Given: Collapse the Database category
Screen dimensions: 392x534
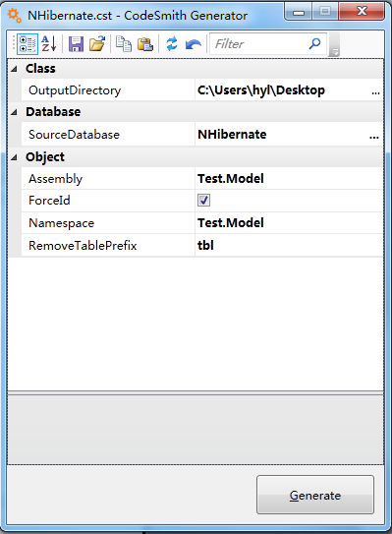Looking at the screenshot, I should pyautogui.click(x=14, y=112).
